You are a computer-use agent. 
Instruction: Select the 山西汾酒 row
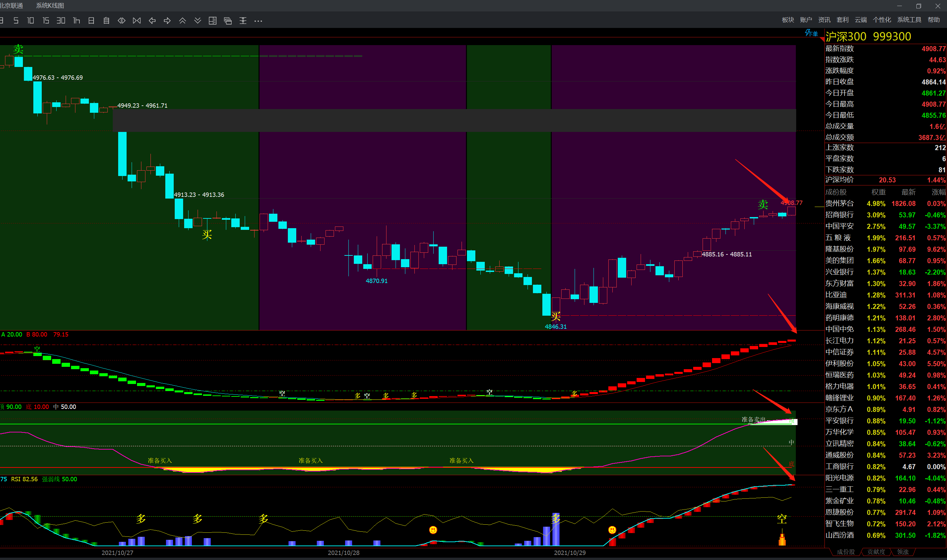885,535
